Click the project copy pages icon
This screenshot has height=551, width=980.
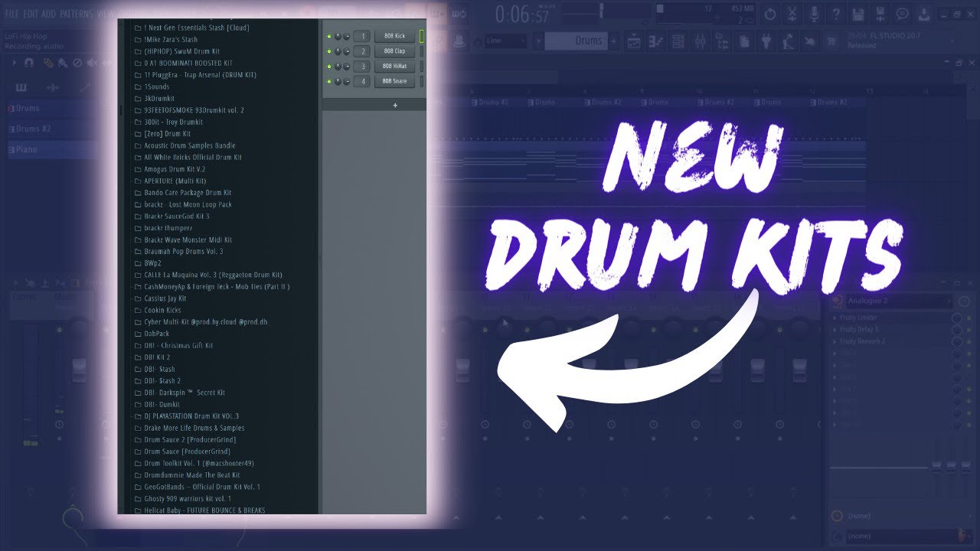743,41
